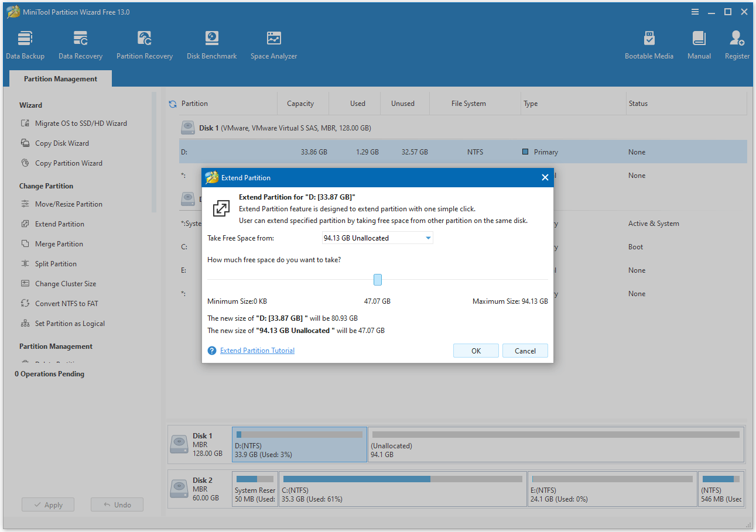Select Partition Recovery
The width and height of the screenshot is (756, 532).
point(144,44)
